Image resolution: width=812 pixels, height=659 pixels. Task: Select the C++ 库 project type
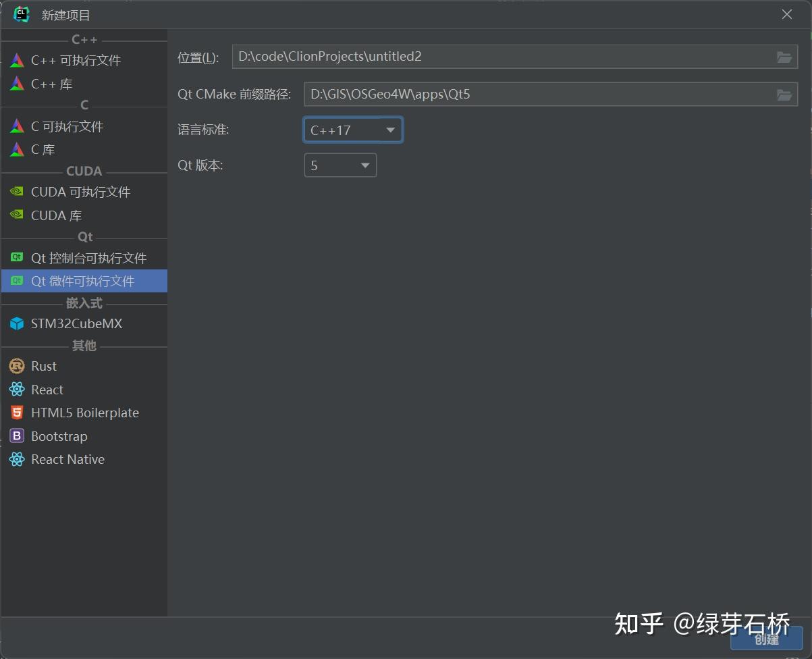pyautogui.click(x=84, y=84)
